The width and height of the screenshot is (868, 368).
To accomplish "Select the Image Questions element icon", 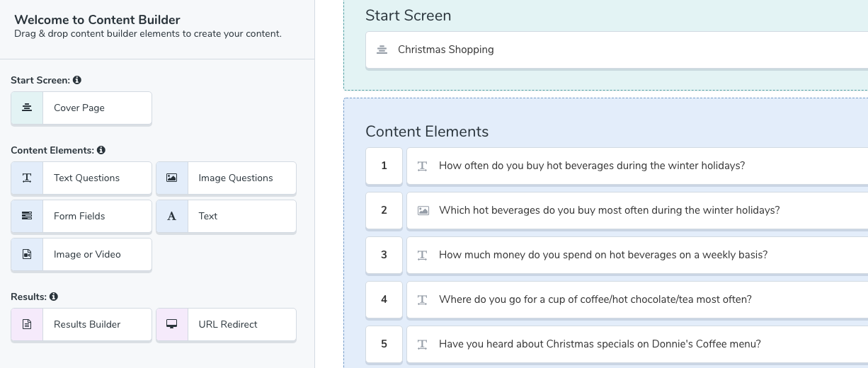I will pos(172,178).
